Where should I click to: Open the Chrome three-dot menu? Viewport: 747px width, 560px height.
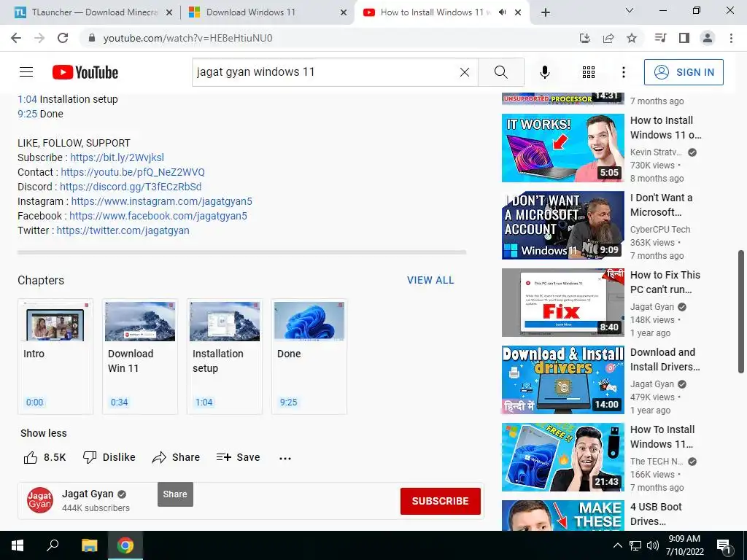click(731, 38)
